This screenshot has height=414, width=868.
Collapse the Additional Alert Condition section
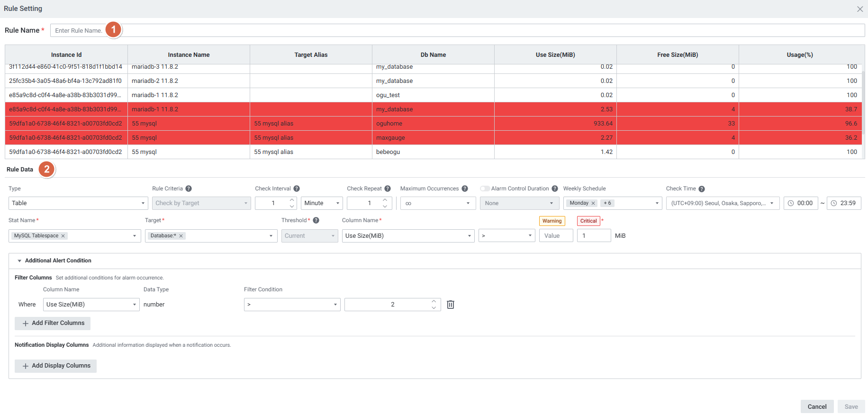tap(19, 261)
